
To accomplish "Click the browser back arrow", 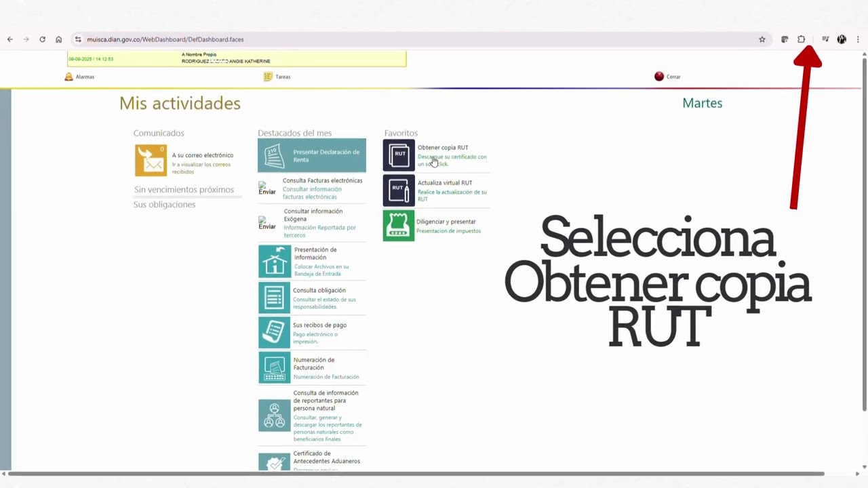I will (10, 39).
